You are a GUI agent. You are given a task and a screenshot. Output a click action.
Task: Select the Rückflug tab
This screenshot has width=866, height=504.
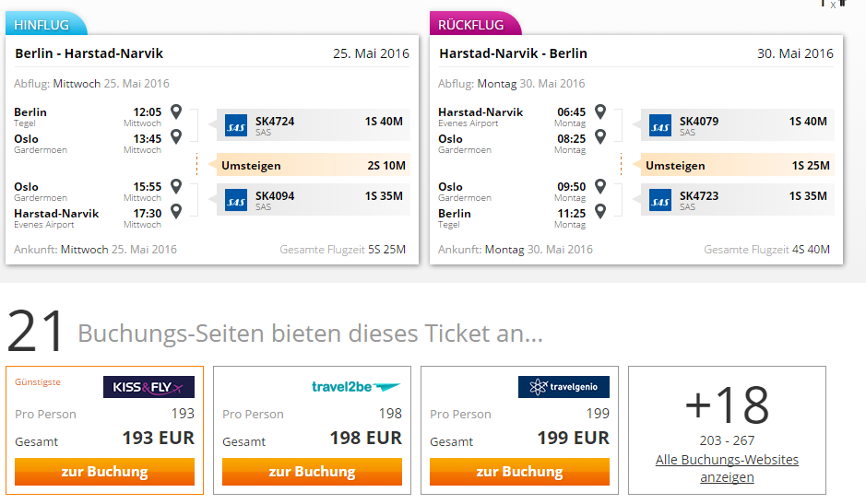(x=474, y=24)
